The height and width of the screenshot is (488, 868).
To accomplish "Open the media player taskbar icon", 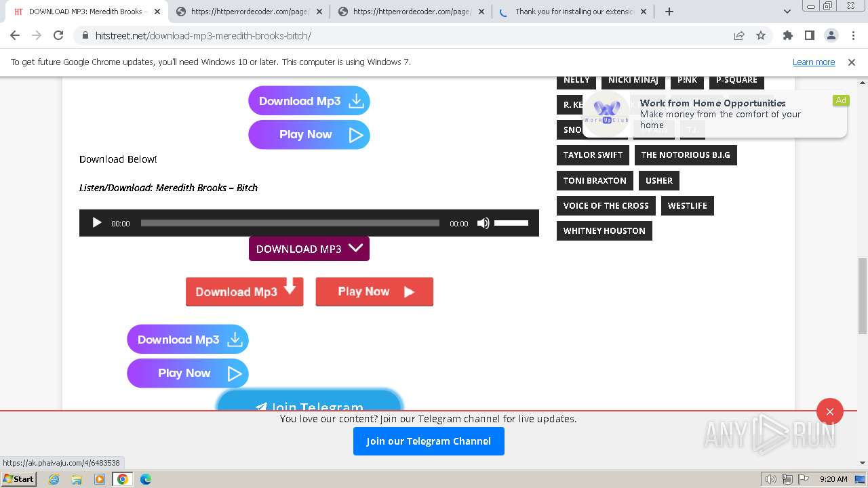I will (100, 479).
